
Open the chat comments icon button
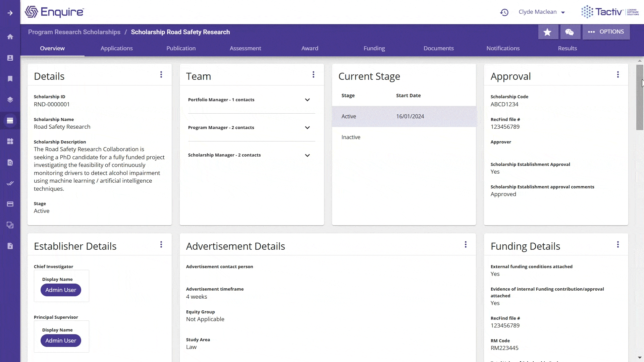(570, 32)
